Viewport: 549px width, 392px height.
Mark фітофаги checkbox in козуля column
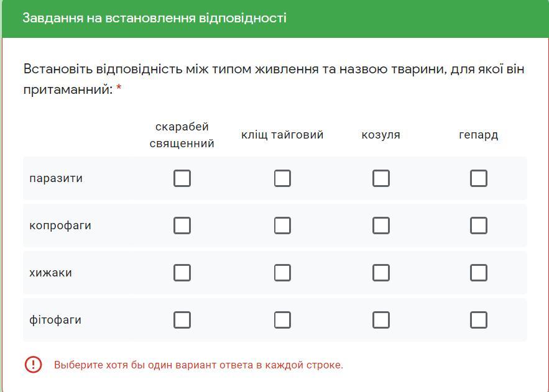pos(381,320)
